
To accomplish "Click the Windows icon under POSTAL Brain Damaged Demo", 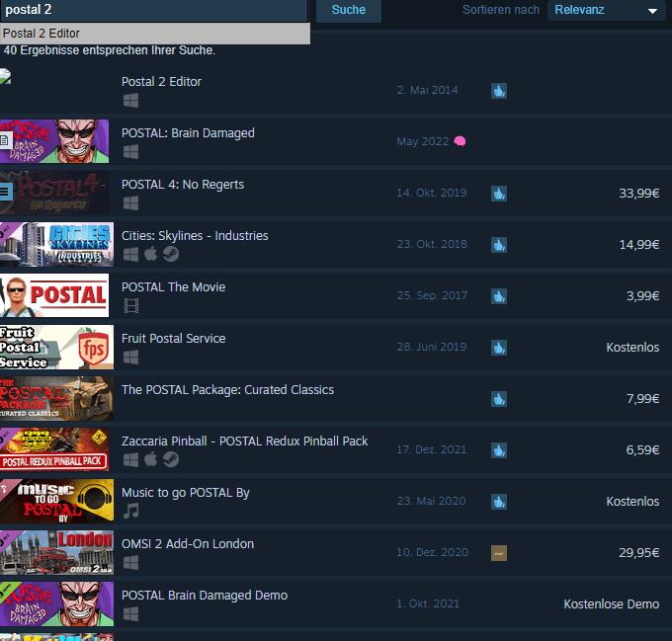I will pyautogui.click(x=130, y=614).
